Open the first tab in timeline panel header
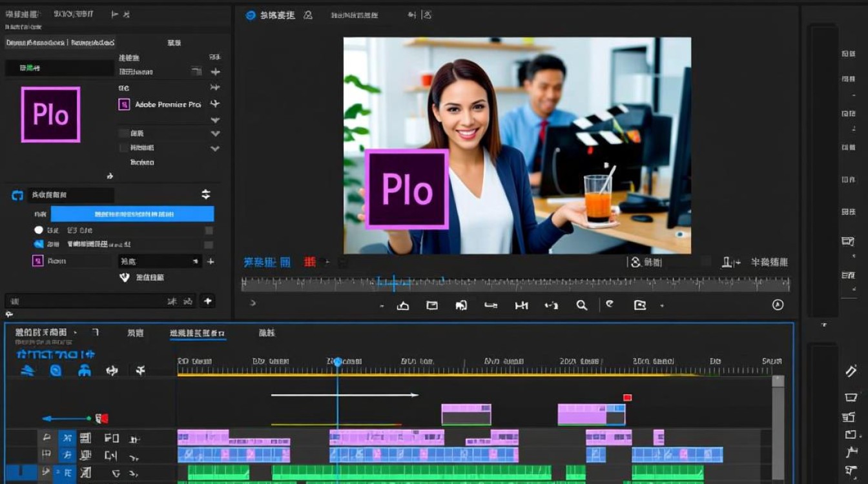This screenshot has width=868, height=484. (x=41, y=332)
